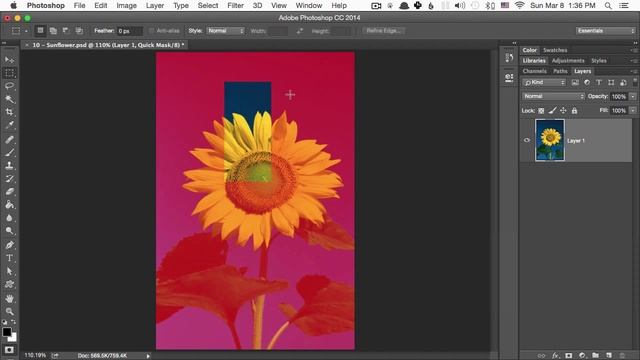640x360 pixels.
Task: Select the Custom Shape tool
Action: (x=9, y=284)
